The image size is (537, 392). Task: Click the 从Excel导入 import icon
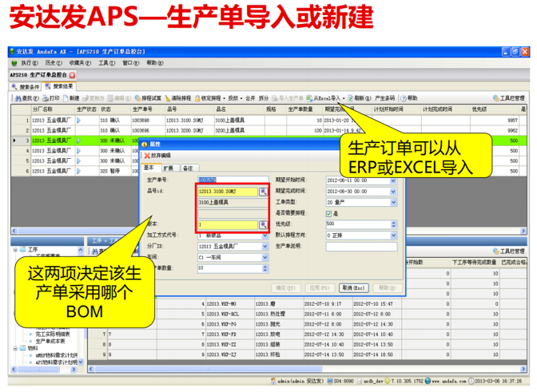click(x=309, y=98)
